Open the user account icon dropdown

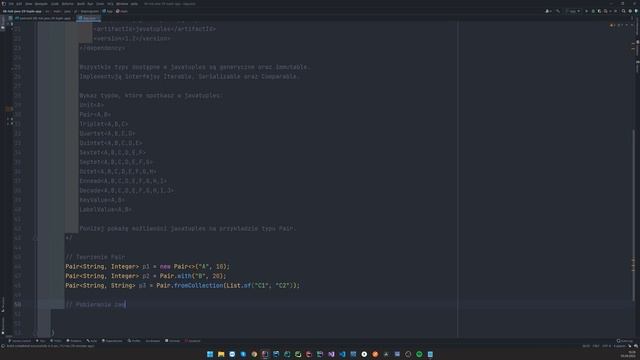(x=548, y=11)
